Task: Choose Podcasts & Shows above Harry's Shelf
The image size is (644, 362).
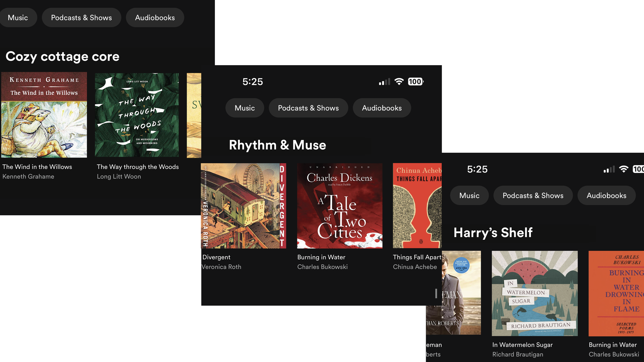Action: 533,195
